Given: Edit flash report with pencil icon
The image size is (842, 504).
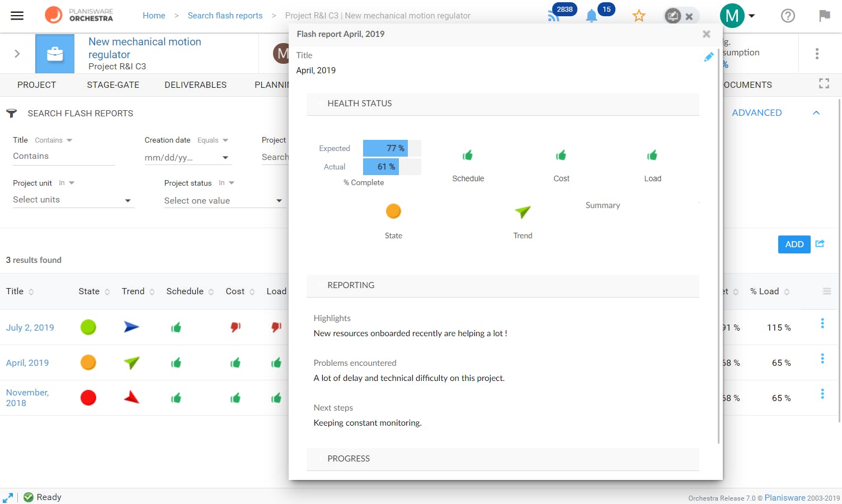Looking at the screenshot, I should (708, 57).
